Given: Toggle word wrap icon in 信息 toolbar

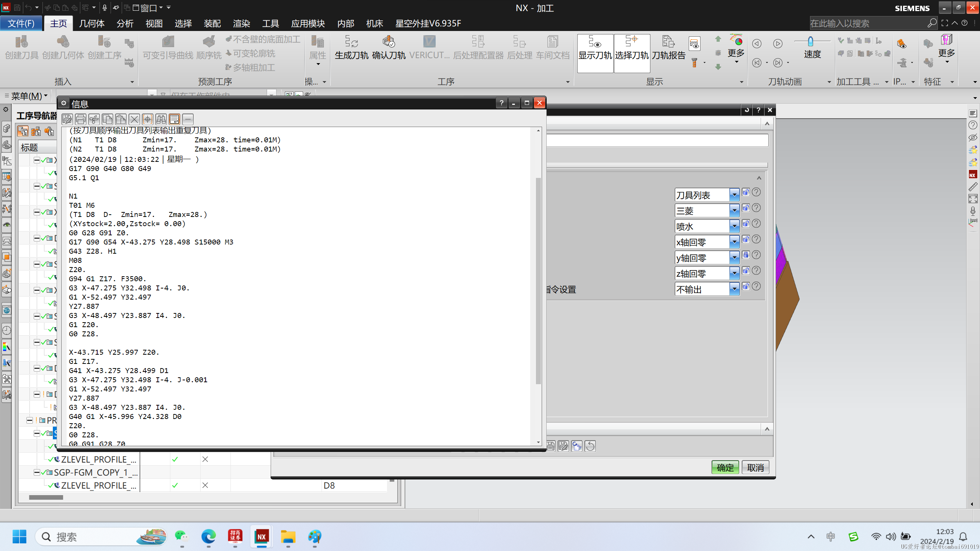Looking at the screenshot, I should [x=174, y=119].
